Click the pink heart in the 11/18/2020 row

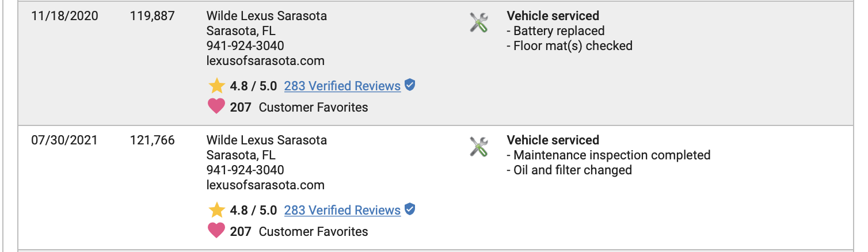tap(216, 107)
